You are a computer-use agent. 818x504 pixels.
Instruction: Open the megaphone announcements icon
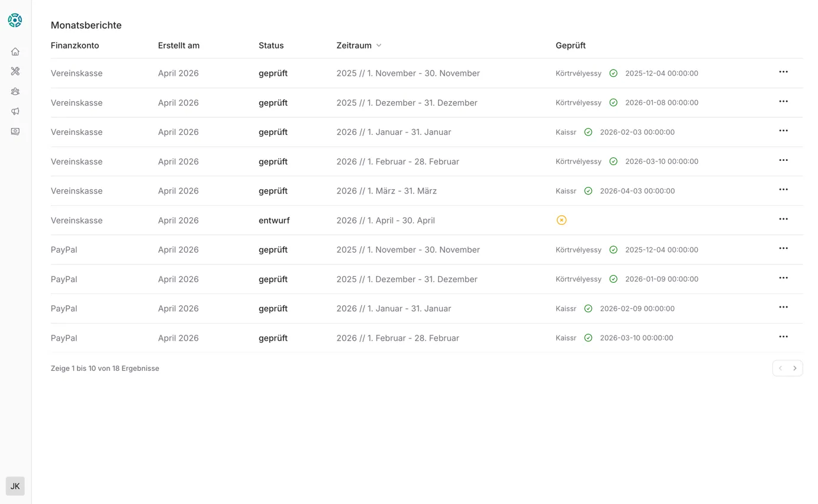(15, 111)
